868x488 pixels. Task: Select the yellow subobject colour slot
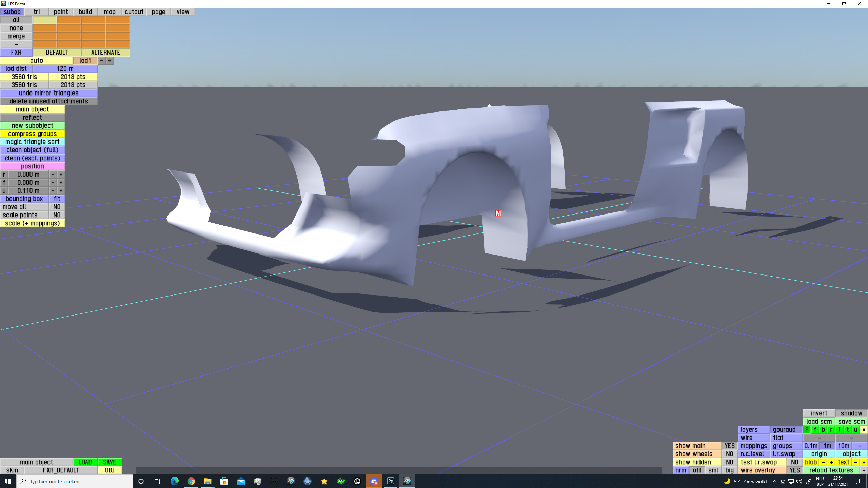pos(45,20)
